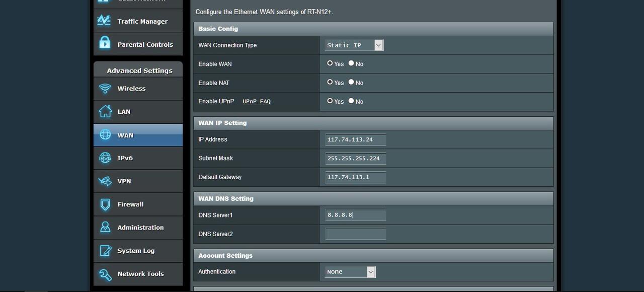
Task: Click the WAN DNS Setting header
Action: click(x=373, y=198)
